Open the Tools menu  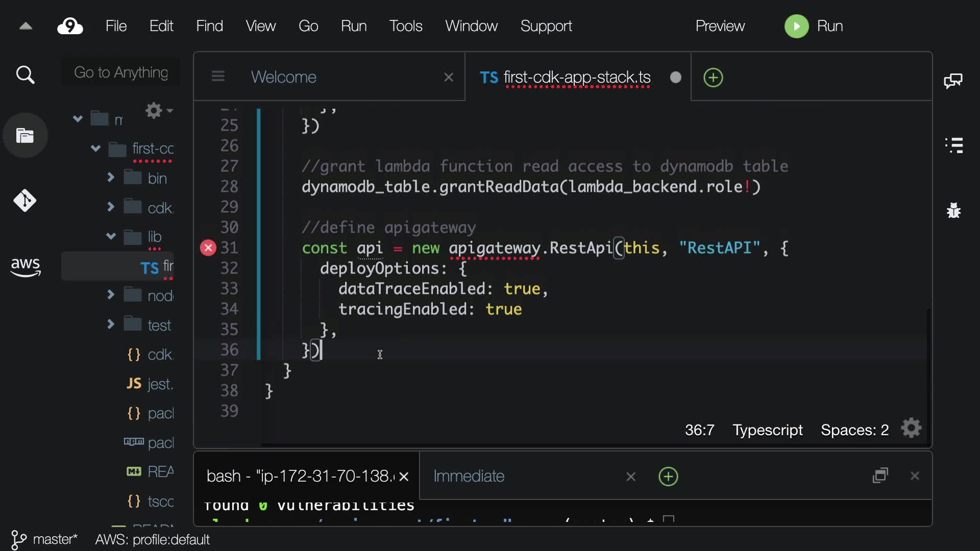click(405, 26)
